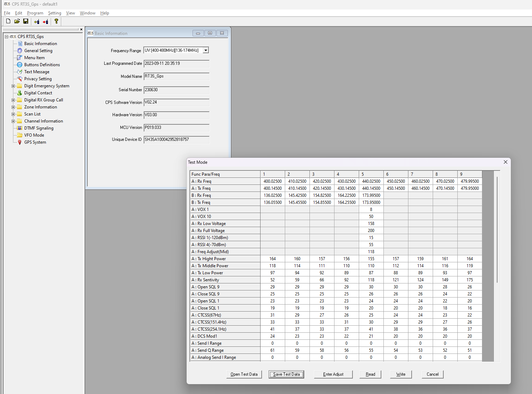532x394 pixels.
Task: Select GPS System in the tree
Action: click(35, 142)
